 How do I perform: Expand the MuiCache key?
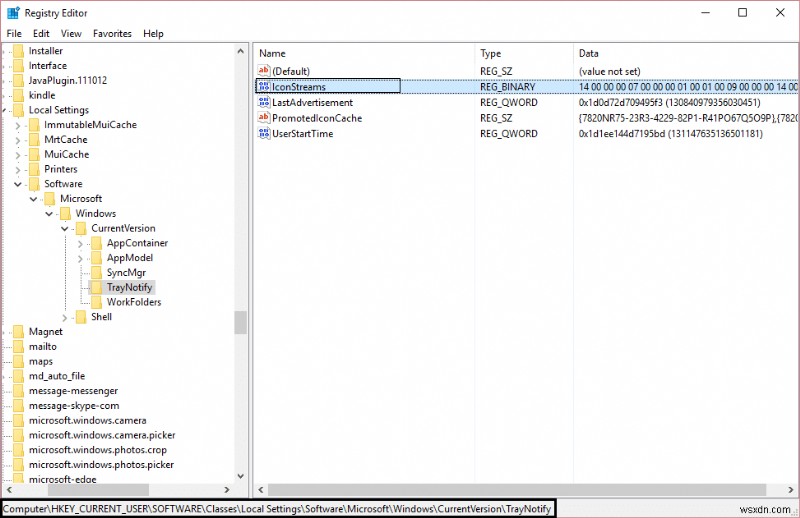18,155
